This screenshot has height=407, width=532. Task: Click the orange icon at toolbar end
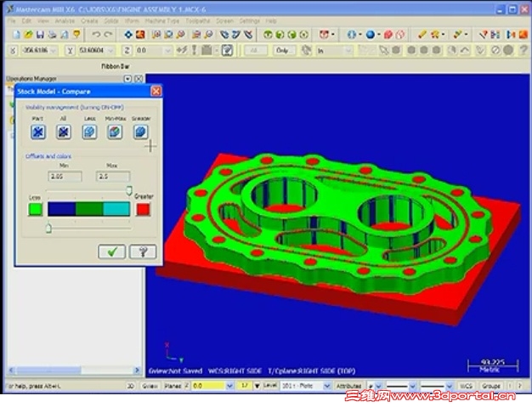point(523,34)
